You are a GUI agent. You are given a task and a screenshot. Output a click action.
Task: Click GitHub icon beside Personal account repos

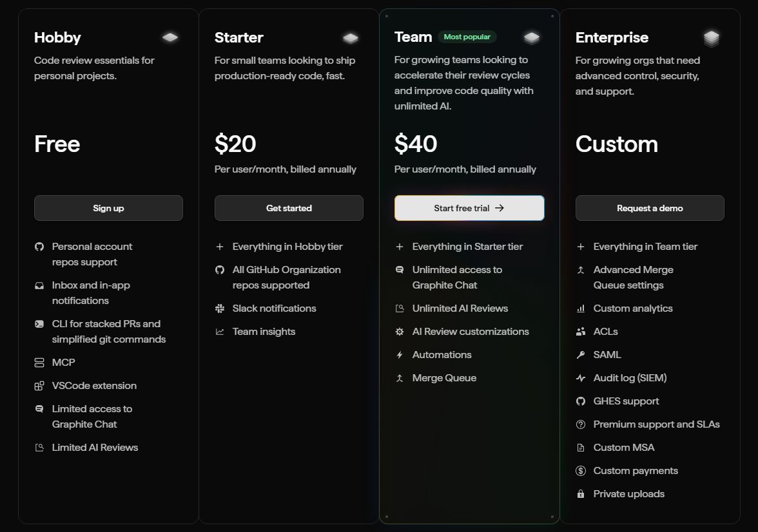(39, 247)
